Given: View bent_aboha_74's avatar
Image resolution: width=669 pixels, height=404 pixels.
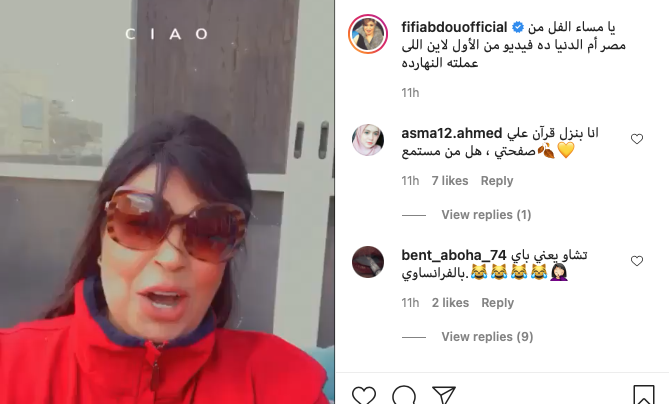Looking at the screenshot, I should tap(368, 262).
